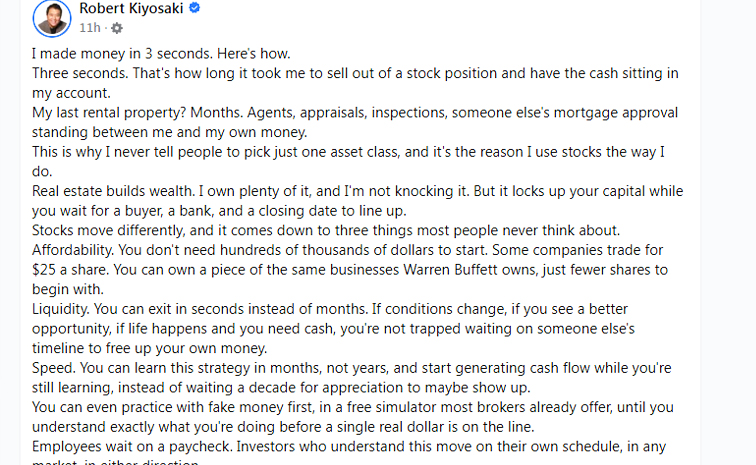This screenshot has width=756, height=465.
Task: Open Robert Kiyosaki's profile picture
Action: (x=52, y=18)
